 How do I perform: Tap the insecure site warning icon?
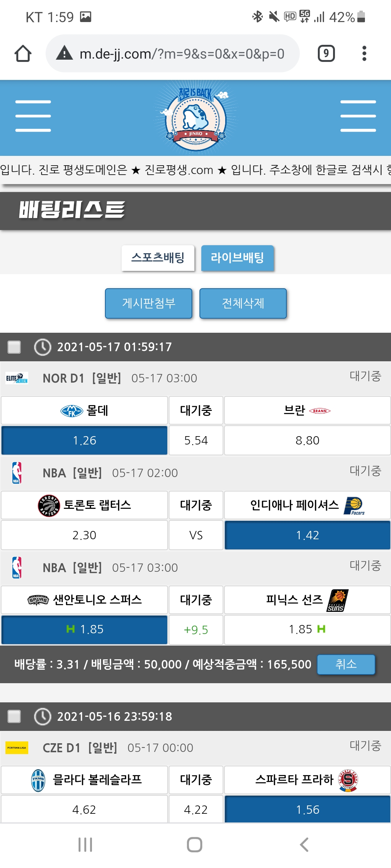pyautogui.click(x=65, y=54)
